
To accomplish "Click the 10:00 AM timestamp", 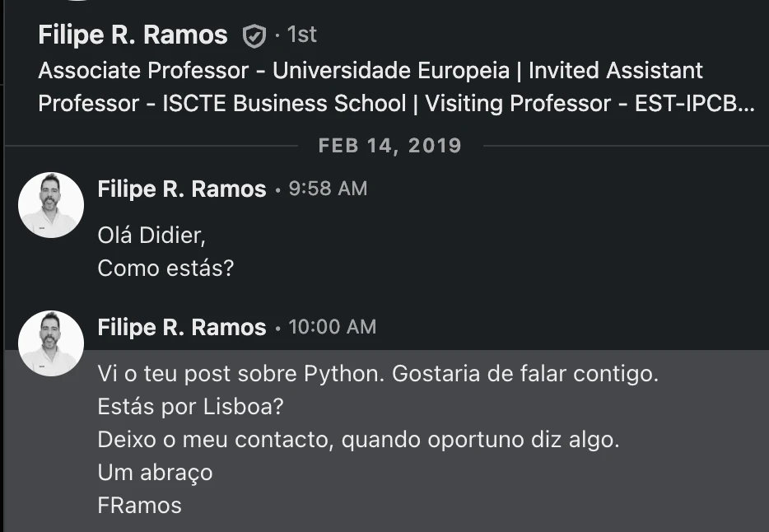I will click(x=332, y=327).
